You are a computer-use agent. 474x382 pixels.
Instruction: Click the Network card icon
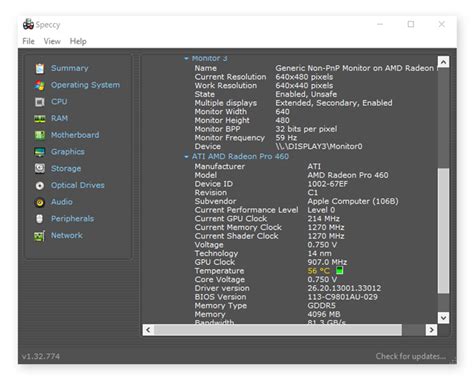39,236
